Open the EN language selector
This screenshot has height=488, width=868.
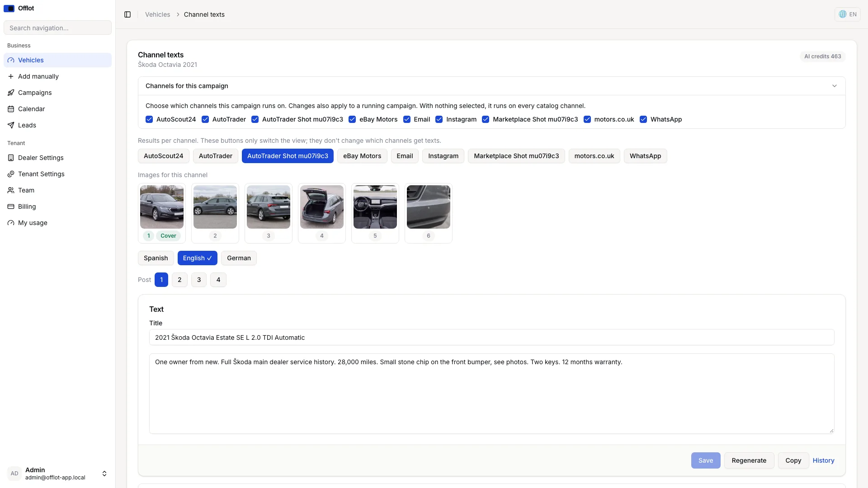[x=848, y=14]
